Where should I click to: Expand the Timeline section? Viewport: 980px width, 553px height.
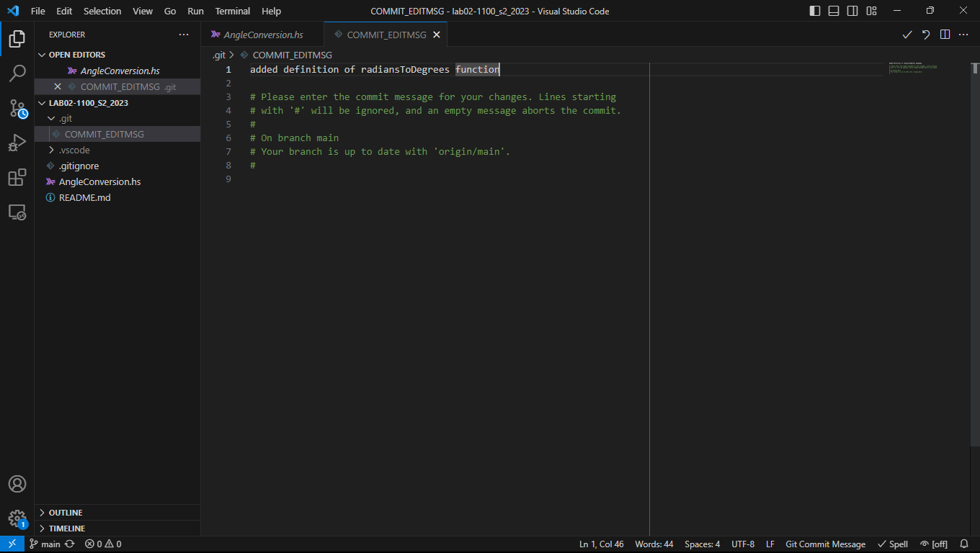[117, 529]
